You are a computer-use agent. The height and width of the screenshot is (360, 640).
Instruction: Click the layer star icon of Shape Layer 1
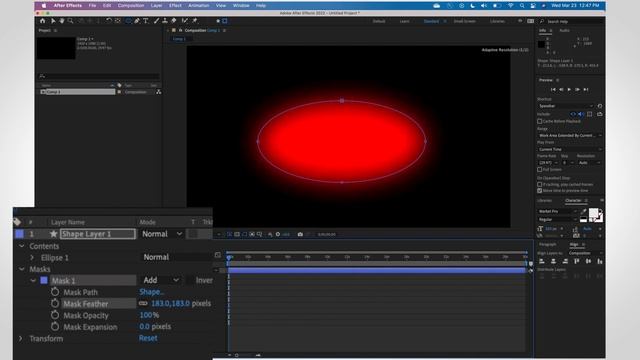tap(53, 234)
